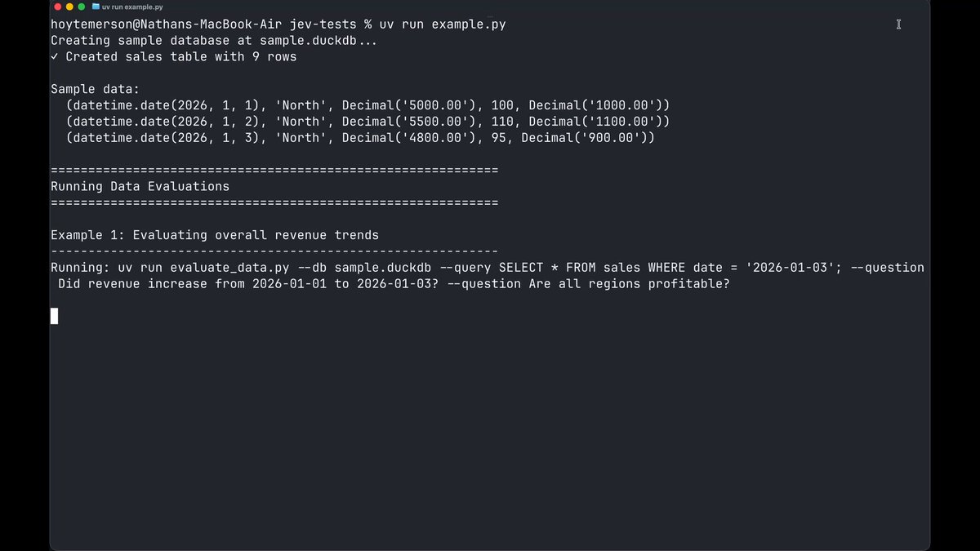Screen dimensions: 980x551
Task: Click the 'uv run example.py' command in prompt
Action: click(442, 24)
